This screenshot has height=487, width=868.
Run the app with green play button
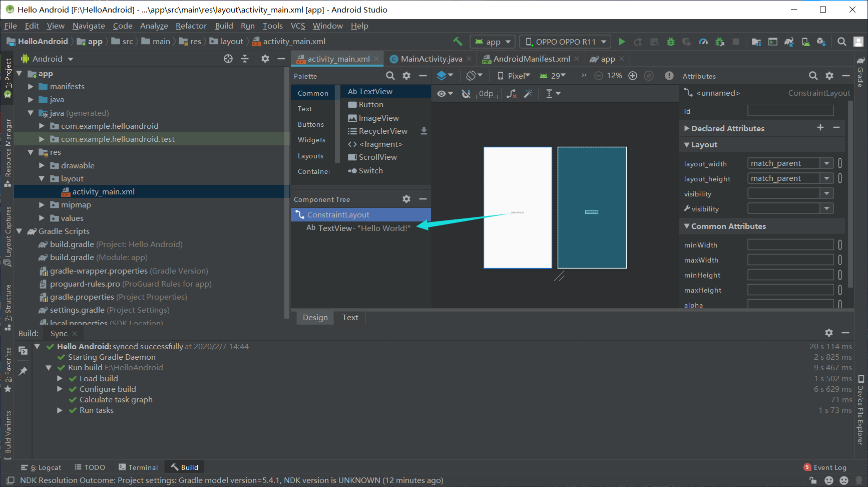[622, 42]
